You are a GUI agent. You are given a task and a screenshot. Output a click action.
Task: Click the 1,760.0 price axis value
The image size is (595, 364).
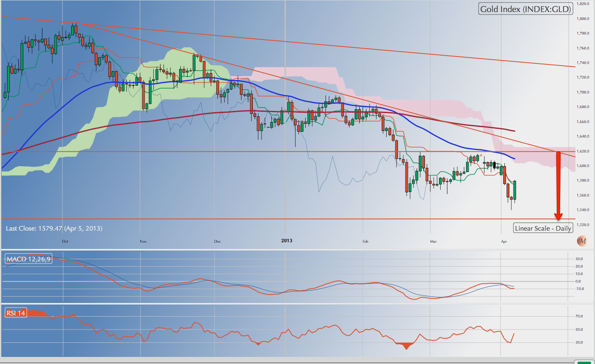(x=583, y=48)
